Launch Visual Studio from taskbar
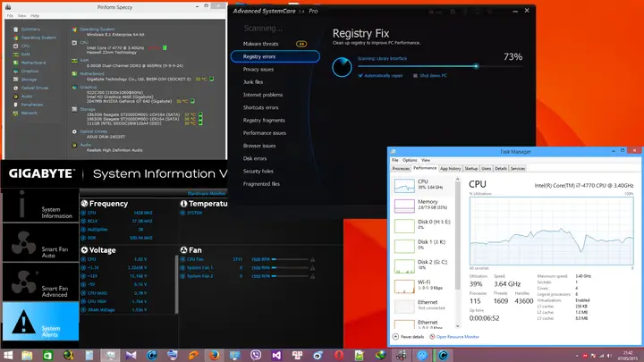Viewport: 644px width, 362px height. (276, 355)
